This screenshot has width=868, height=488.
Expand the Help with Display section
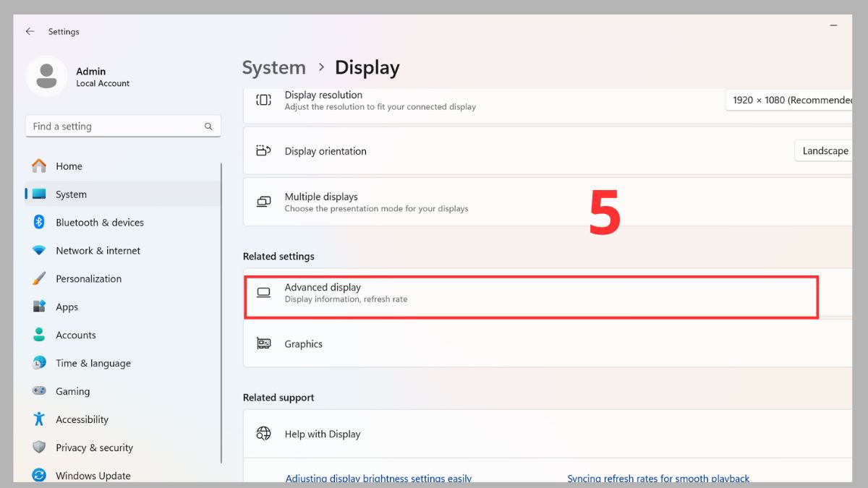pyautogui.click(x=548, y=434)
